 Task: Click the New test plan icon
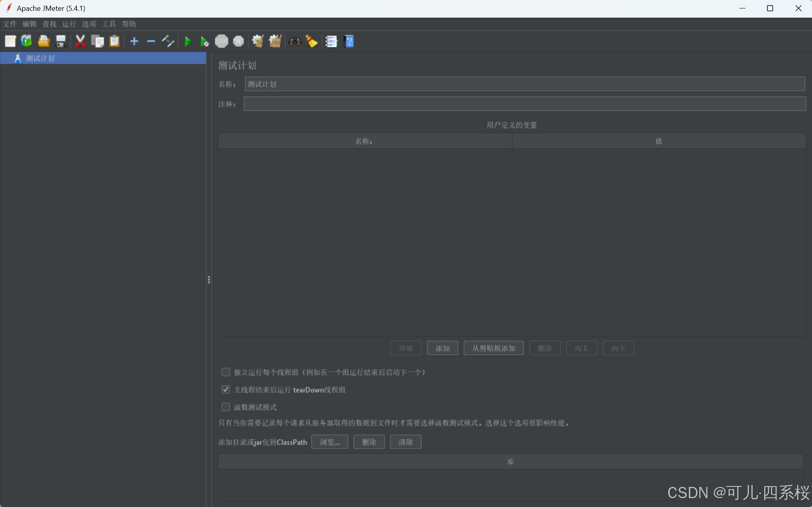(10, 41)
